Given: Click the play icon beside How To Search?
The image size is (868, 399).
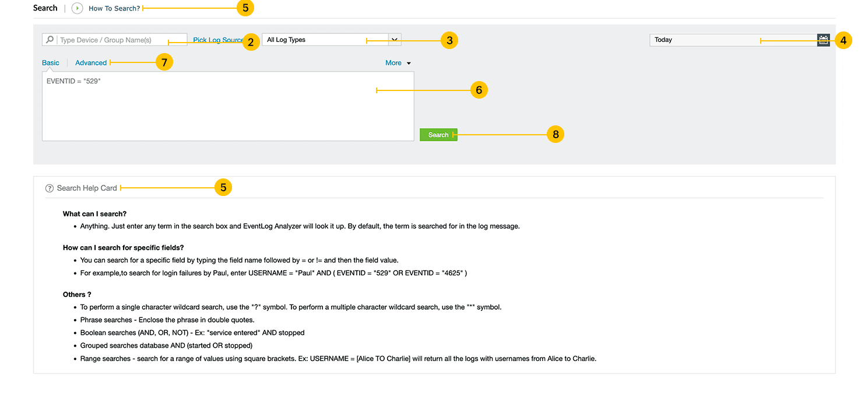Looking at the screenshot, I should [76, 8].
